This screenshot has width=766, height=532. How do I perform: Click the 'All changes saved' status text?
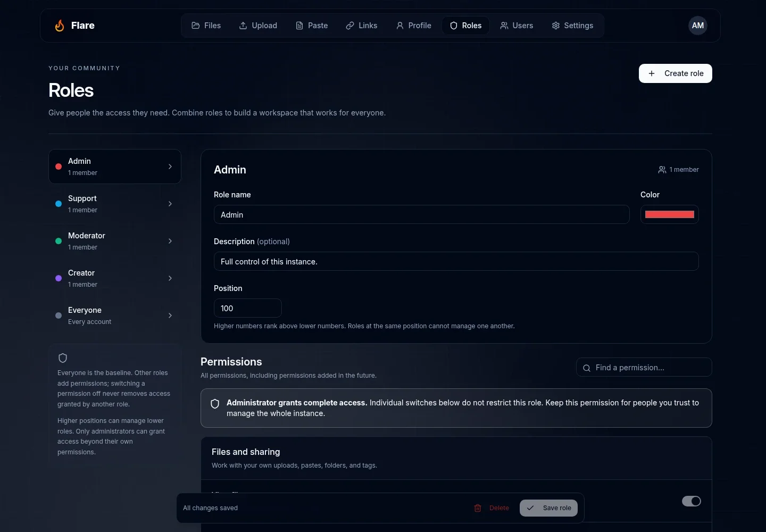click(211, 508)
